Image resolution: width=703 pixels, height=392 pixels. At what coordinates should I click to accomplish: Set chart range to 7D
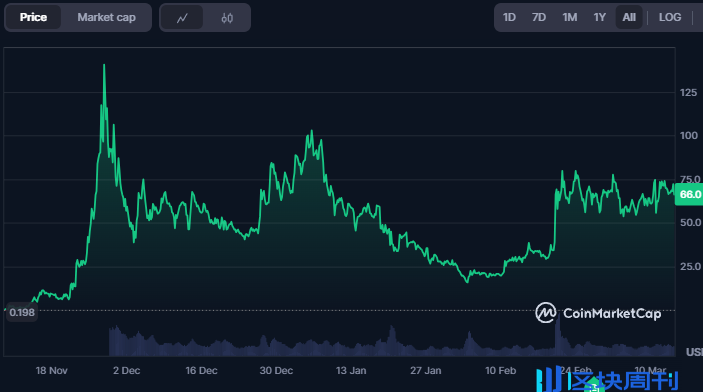pyautogui.click(x=539, y=17)
